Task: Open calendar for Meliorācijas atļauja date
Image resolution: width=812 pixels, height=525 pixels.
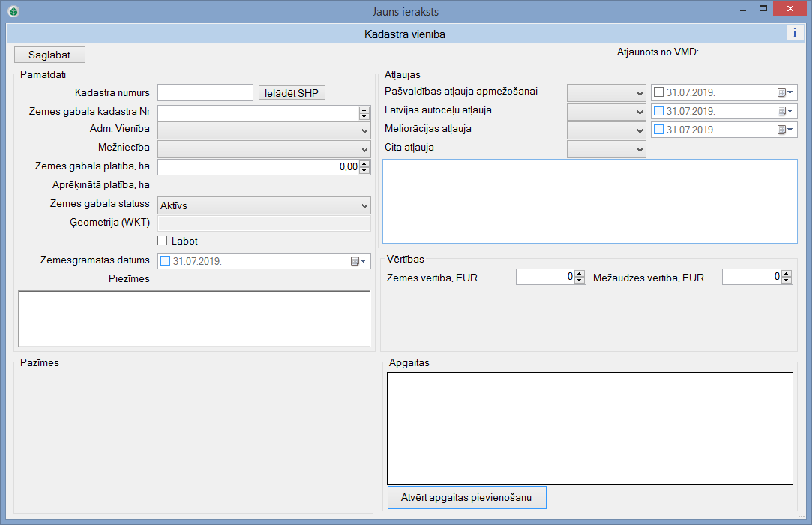Action: [x=784, y=130]
